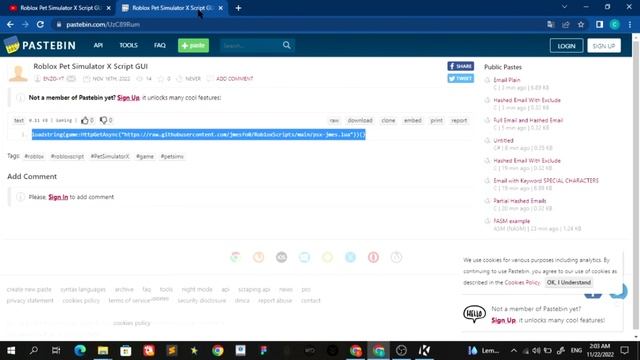The height and width of the screenshot is (360, 640).
Task: Open Task View in taskbar
Action: [56, 350]
